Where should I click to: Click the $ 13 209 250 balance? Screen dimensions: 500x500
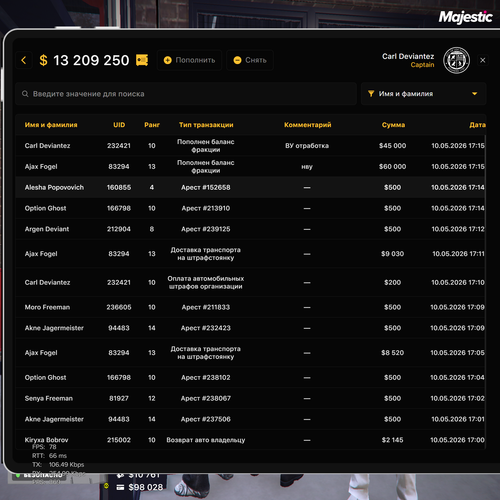pyautogui.click(x=84, y=60)
